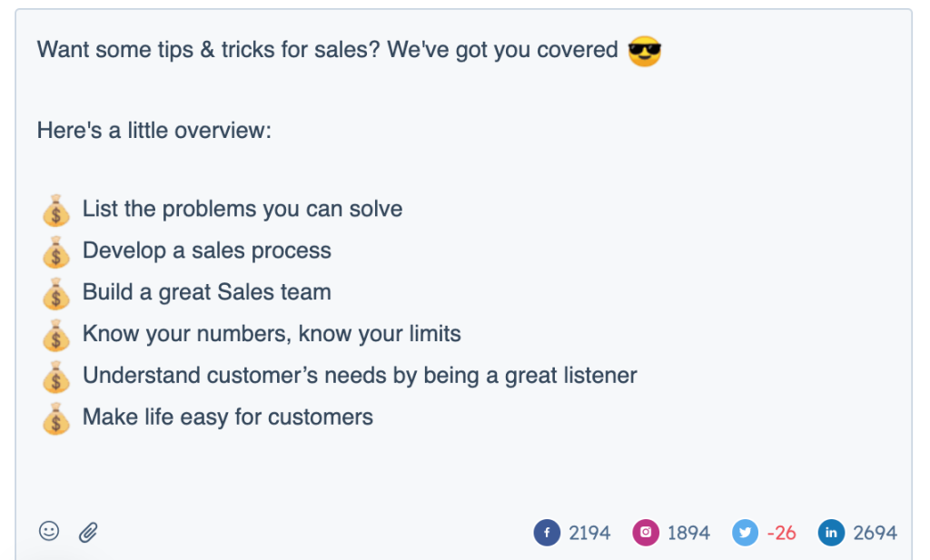Click the money bag before 'Develop a sales process'
This screenshot has height=560, width=930.
tap(56, 251)
